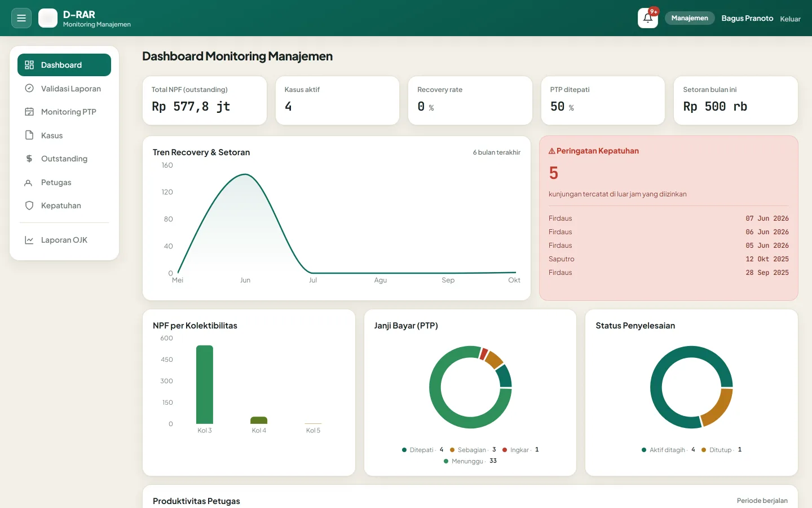Click the D-RAR app title
812x508 pixels.
79,14
